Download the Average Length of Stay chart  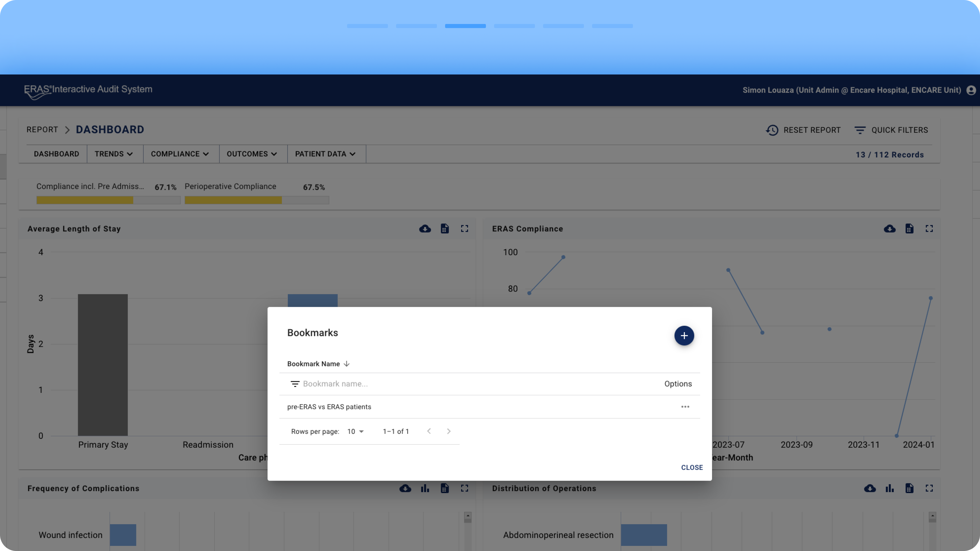tap(425, 229)
